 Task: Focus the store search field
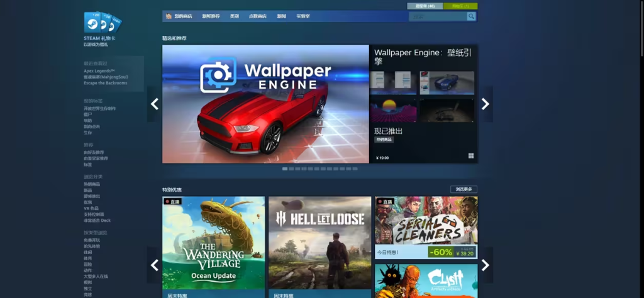pos(438,16)
